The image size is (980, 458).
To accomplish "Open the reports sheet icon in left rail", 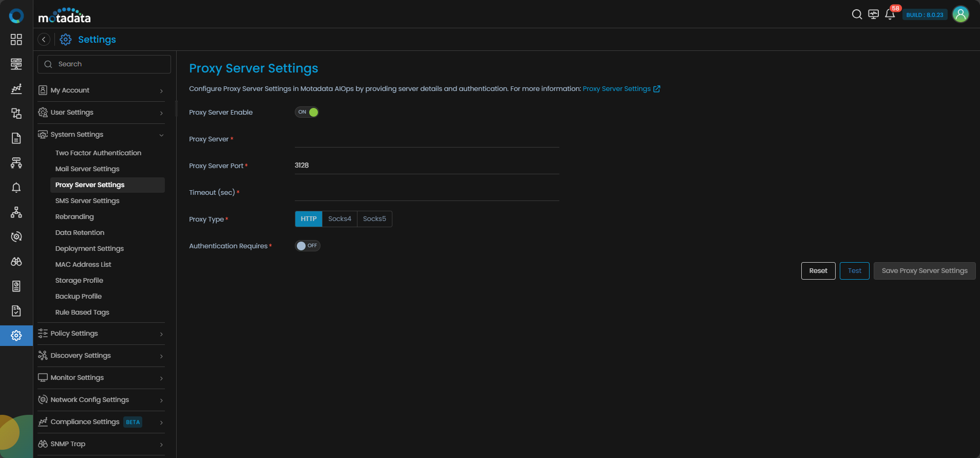I will [16, 286].
